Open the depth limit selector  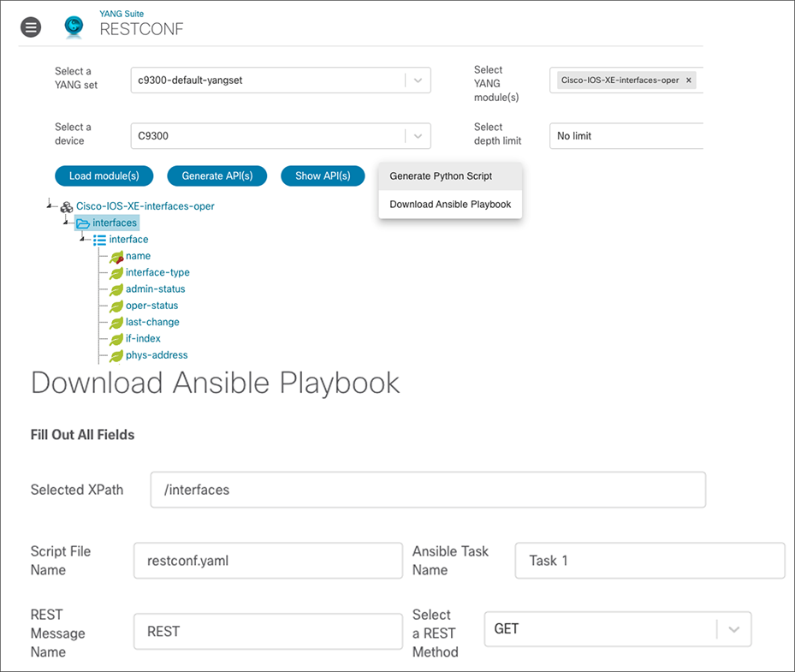pos(626,136)
